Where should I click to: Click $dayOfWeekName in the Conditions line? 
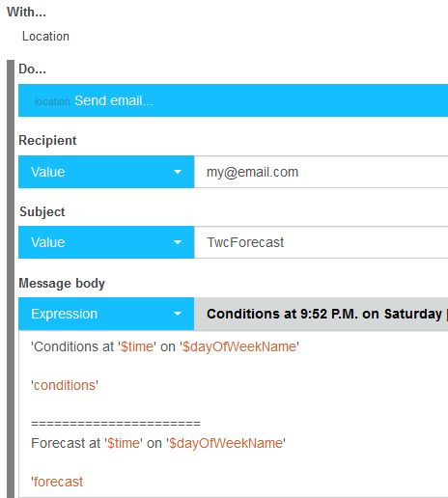pyautogui.click(x=239, y=346)
